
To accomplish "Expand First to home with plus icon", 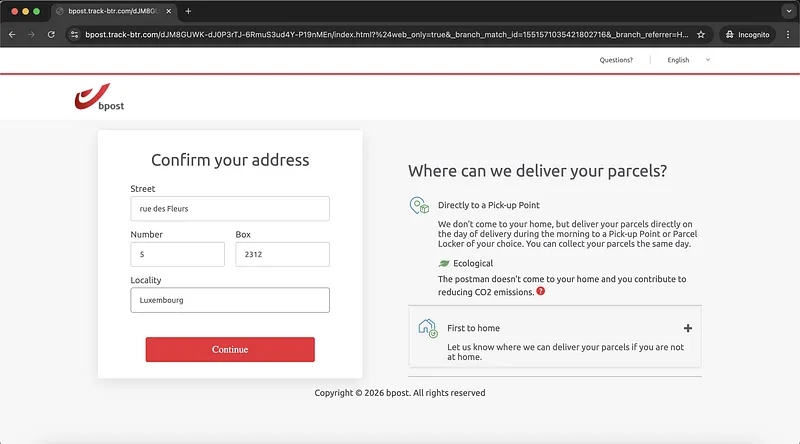I will tap(688, 328).
